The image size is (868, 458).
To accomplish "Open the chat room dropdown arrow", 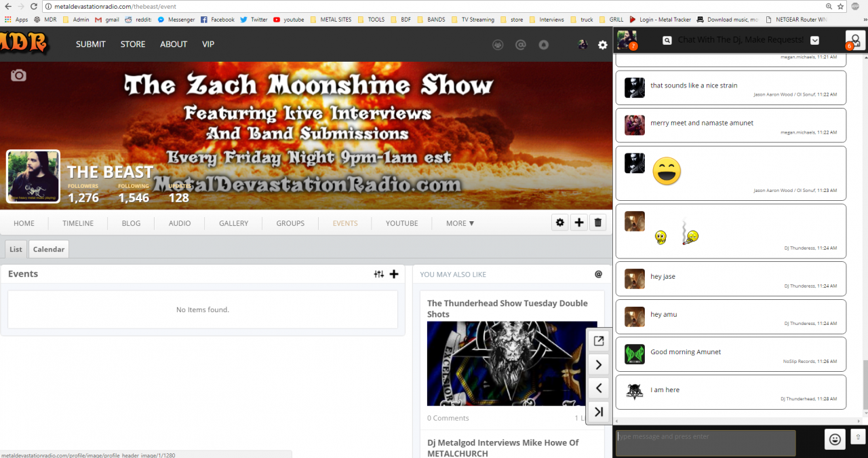I will 814,41.
